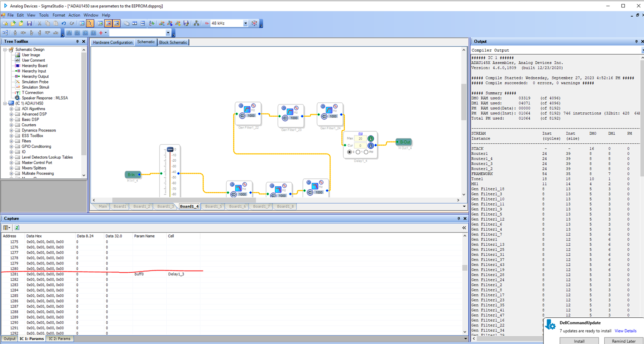Switch to the Hardware Configuration tab
The width and height of the screenshot is (644, 344).
click(x=112, y=42)
